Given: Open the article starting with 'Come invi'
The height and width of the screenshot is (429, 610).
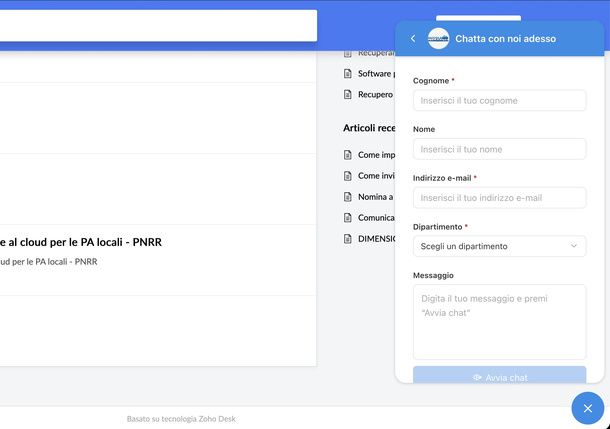Looking at the screenshot, I should [x=376, y=176].
